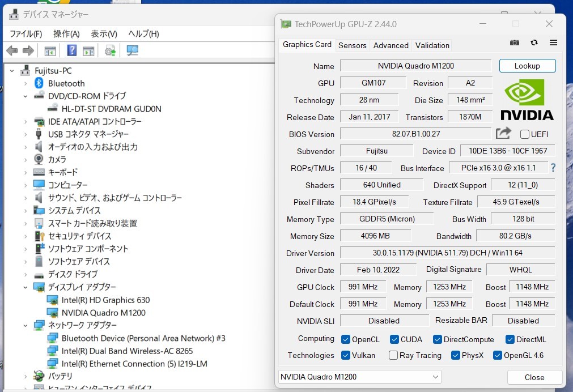The image size is (573, 392).
Task: Switch to the Sensors tab
Action: point(353,45)
